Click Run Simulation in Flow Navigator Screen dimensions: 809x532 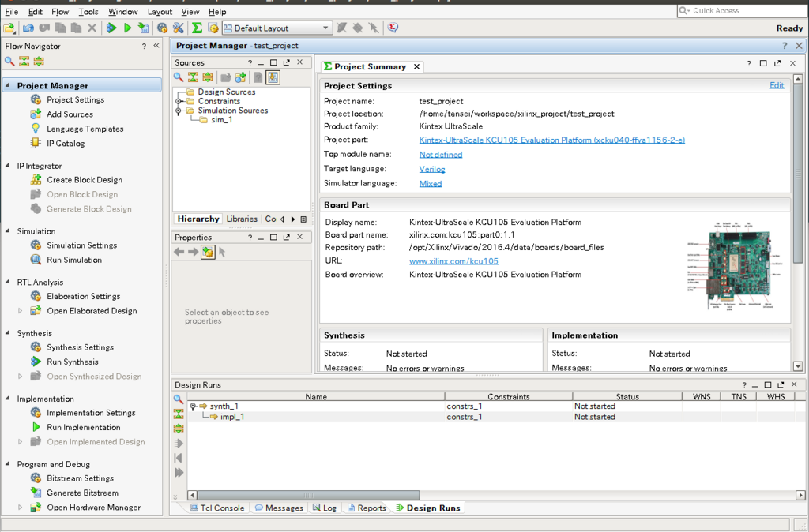click(x=74, y=260)
